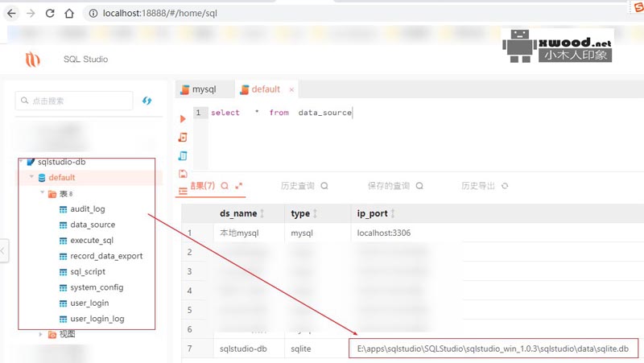The height and width of the screenshot is (363, 644).
Task: Save the query with the disk icon
Action: coord(183,174)
